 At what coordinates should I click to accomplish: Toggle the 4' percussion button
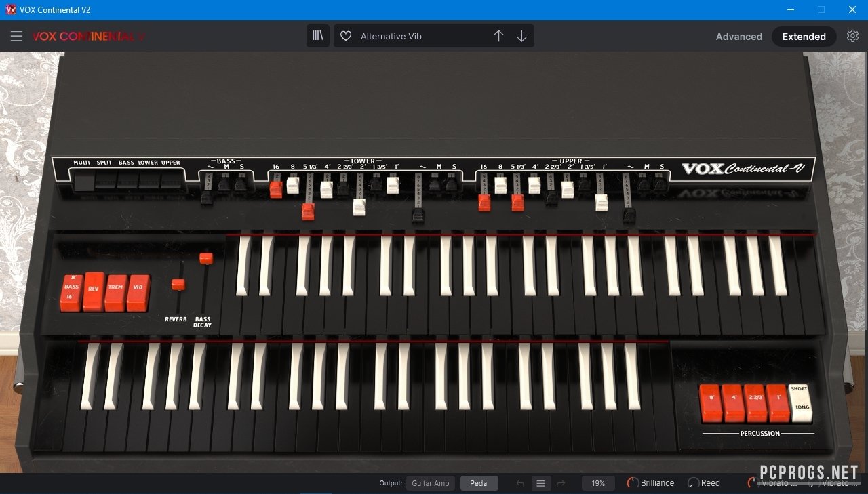point(733,403)
